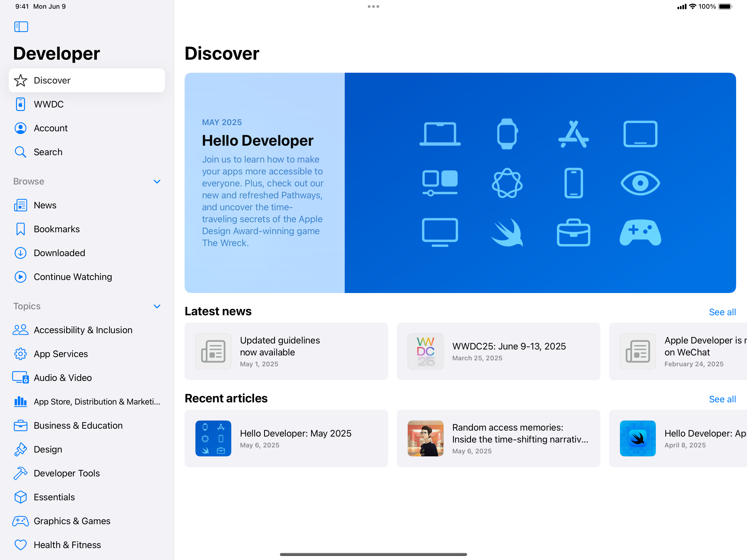Image resolution: width=747 pixels, height=560 pixels.
Task: Select the Developer Tools hammer icon
Action: tap(20, 473)
